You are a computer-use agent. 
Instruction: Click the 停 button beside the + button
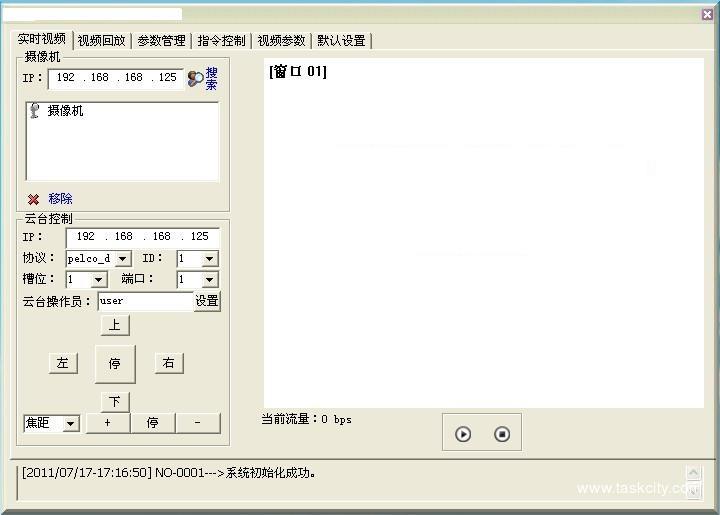click(153, 423)
